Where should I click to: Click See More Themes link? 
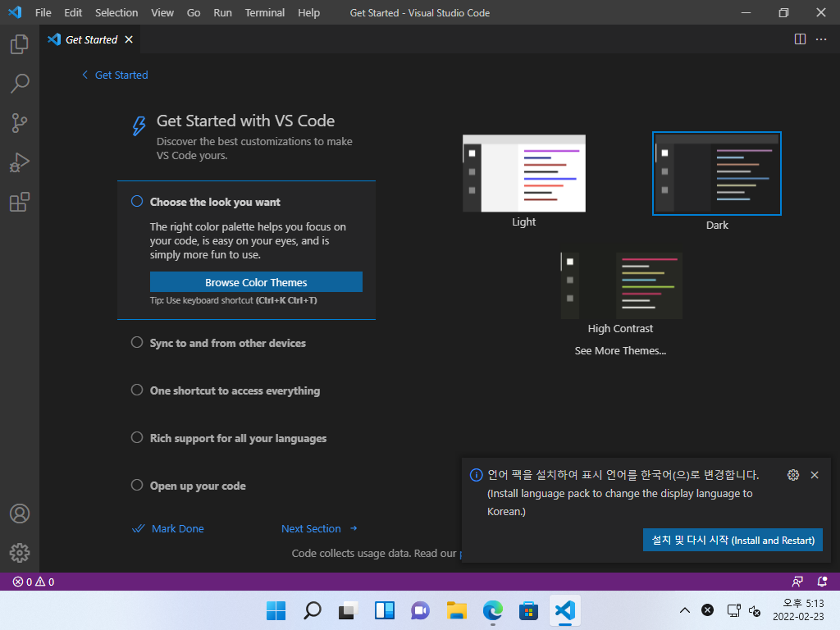point(620,351)
